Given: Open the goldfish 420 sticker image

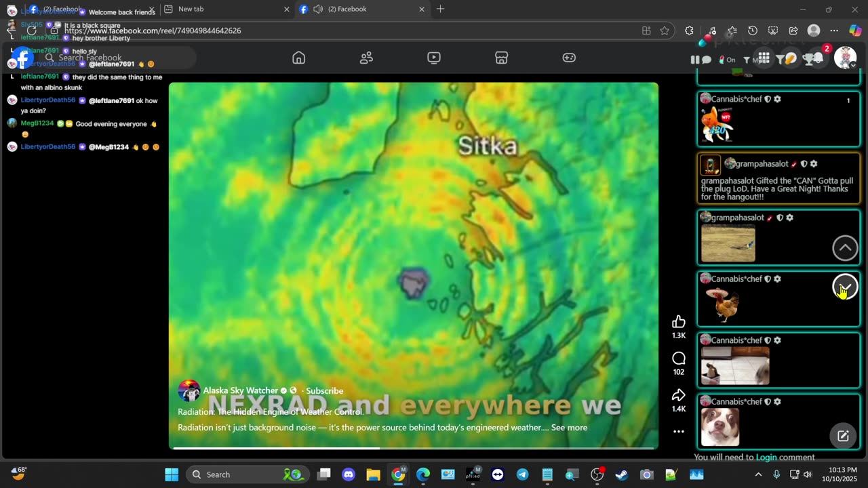Looking at the screenshot, I should (717, 125).
